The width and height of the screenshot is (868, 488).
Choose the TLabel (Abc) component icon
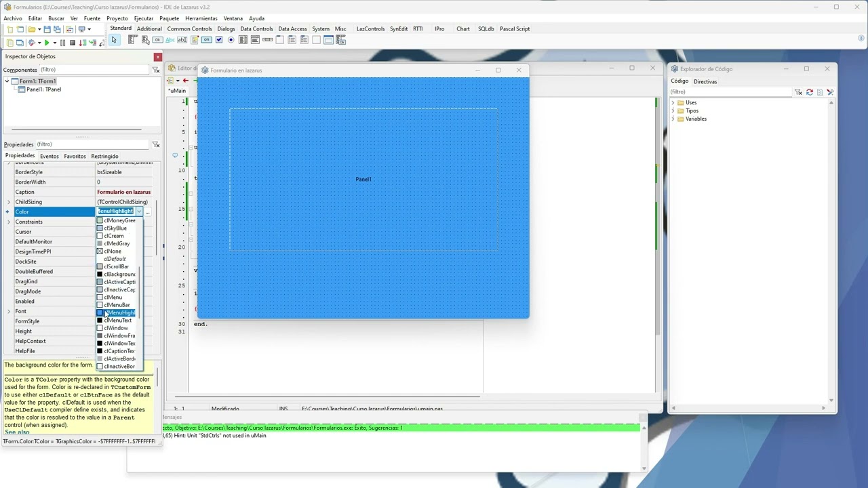[x=170, y=40]
